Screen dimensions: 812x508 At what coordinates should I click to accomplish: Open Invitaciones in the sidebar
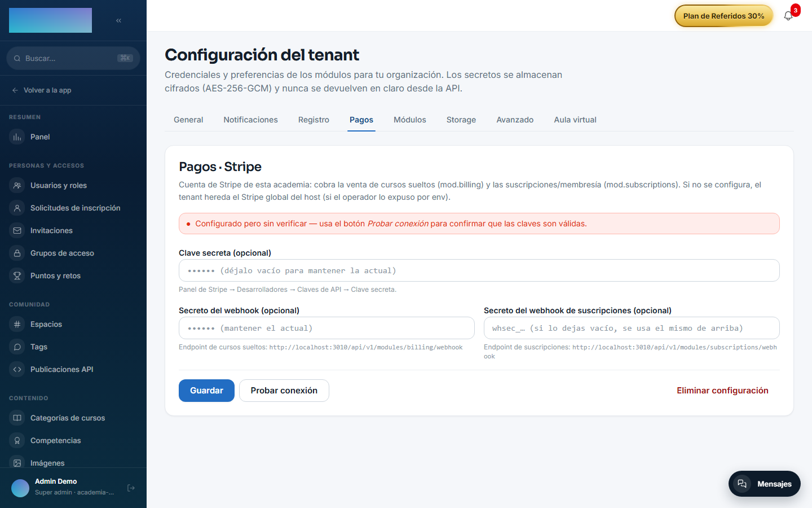point(73,231)
